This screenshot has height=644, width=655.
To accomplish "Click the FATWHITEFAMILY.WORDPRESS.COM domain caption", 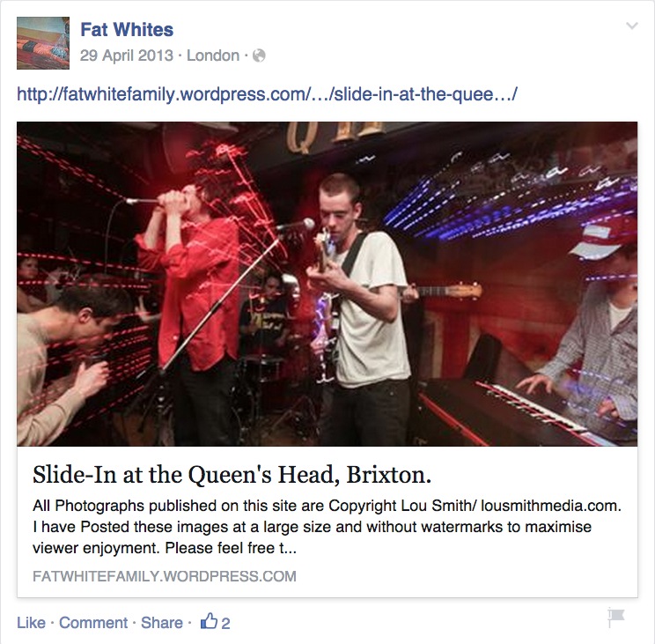I will tap(165, 576).
